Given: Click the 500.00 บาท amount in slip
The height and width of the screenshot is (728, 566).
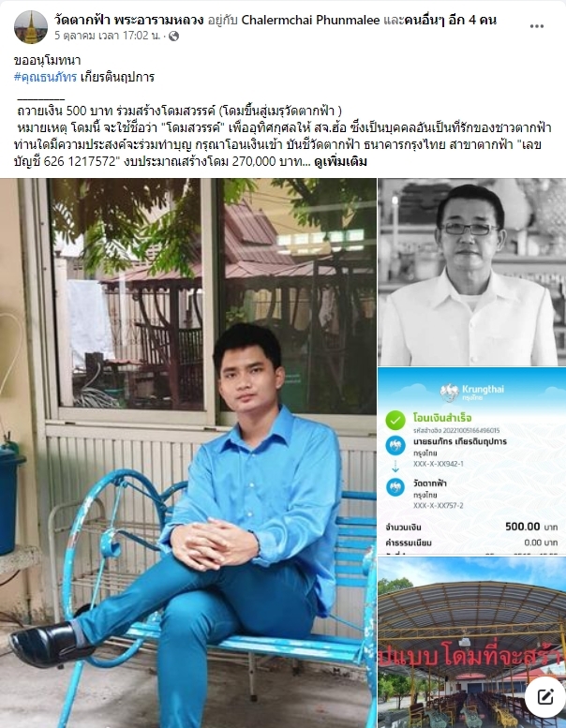Looking at the screenshot, I should pos(531,527).
